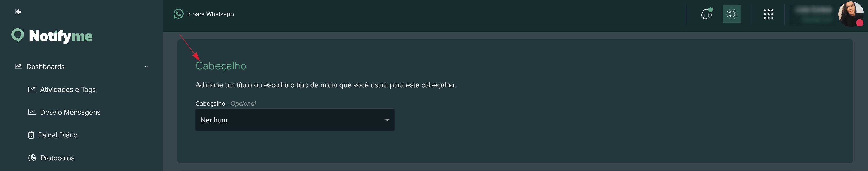Click the WhatsApp logo icon
The height and width of the screenshot is (171, 868).
[x=178, y=14]
